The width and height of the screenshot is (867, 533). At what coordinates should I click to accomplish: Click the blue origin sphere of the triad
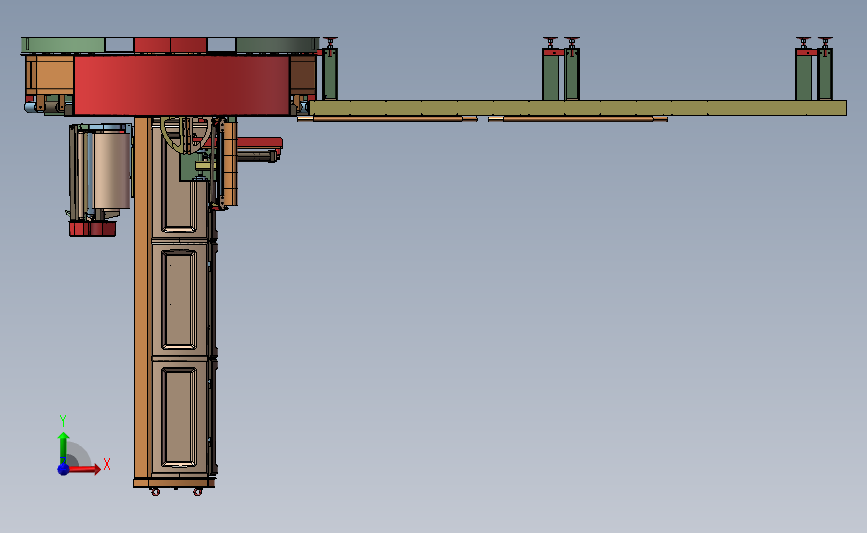63,469
